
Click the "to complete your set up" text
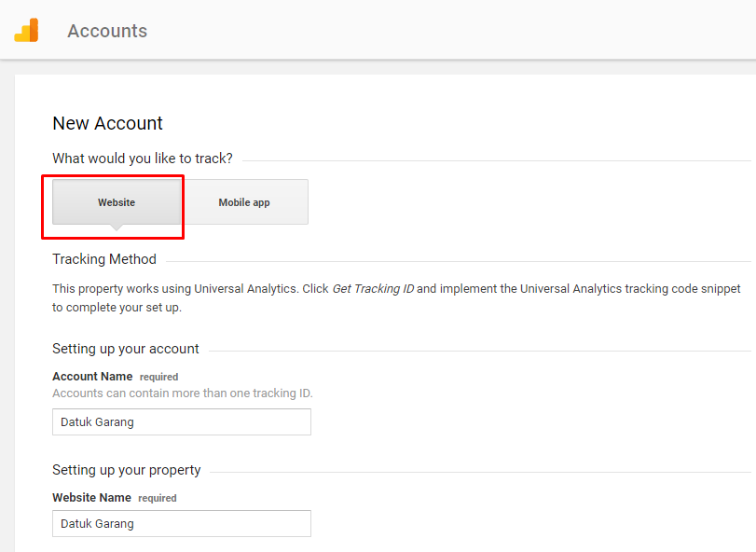point(117,307)
